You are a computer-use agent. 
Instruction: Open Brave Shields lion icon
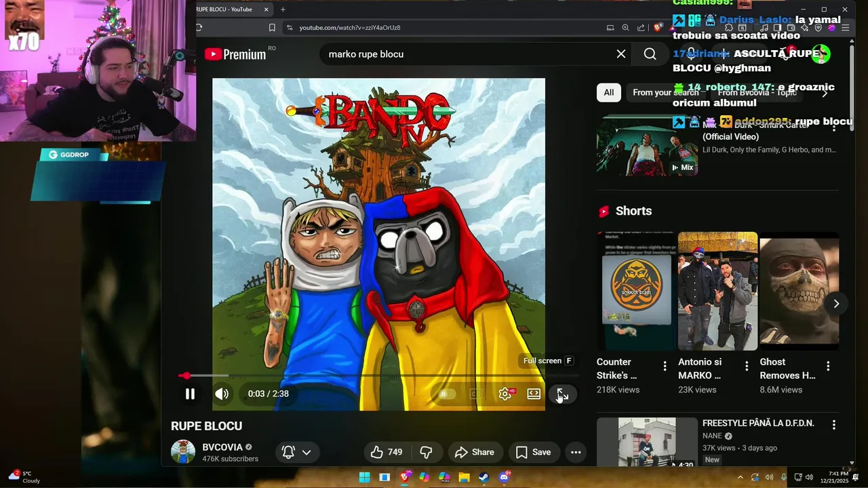pyautogui.click(x=658, y=28)
